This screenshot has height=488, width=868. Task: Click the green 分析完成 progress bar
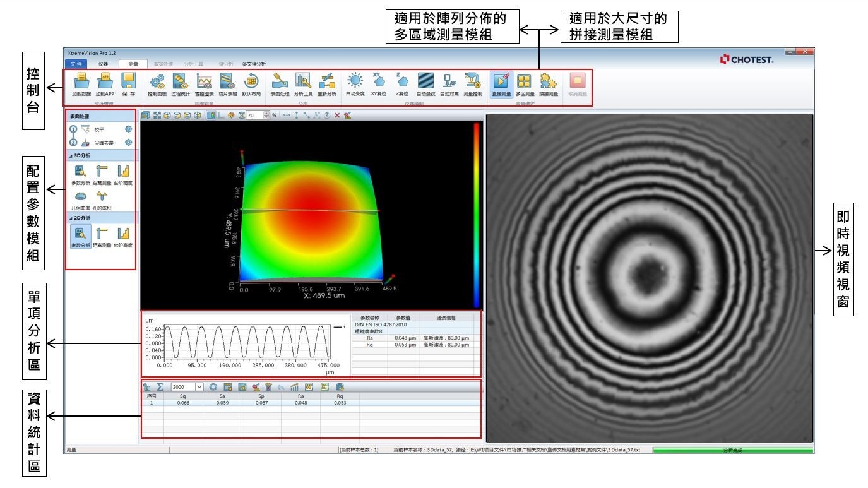pos(732,450)
